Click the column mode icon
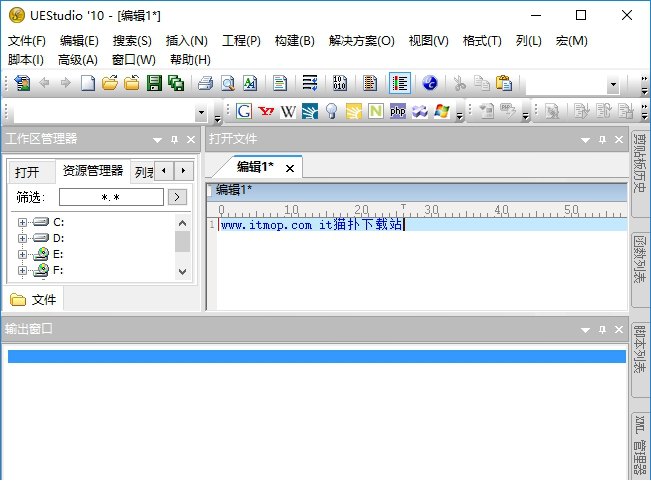This screenshot has width=651, height=499. click(x=370, y=83)
